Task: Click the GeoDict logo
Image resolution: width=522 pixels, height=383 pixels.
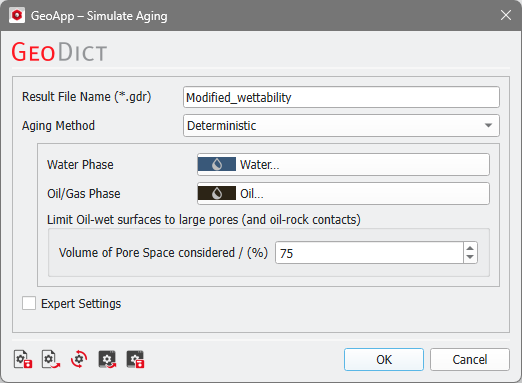Action: click(x=59, y=52)
